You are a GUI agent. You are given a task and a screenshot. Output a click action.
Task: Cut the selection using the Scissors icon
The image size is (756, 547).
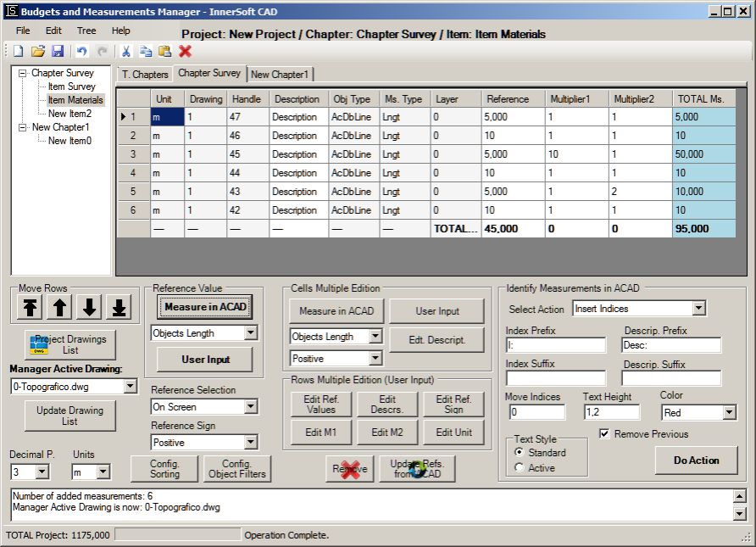(x=125, y=51)
